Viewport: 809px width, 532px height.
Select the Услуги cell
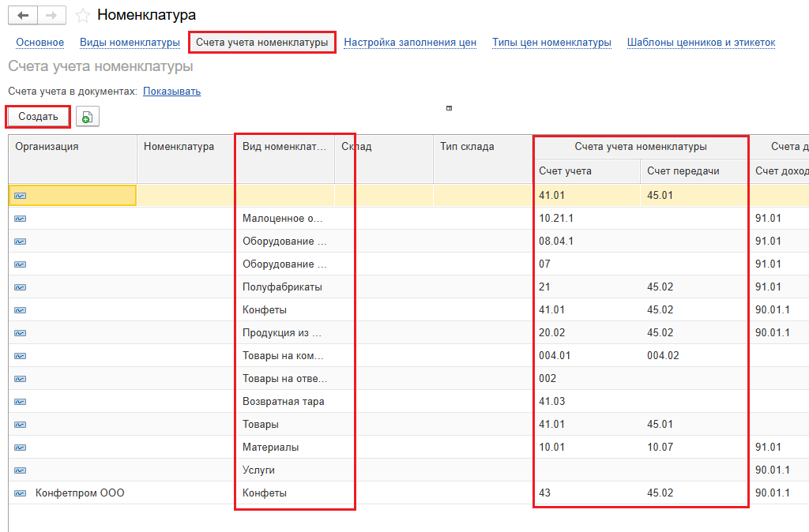pos(285,470)
